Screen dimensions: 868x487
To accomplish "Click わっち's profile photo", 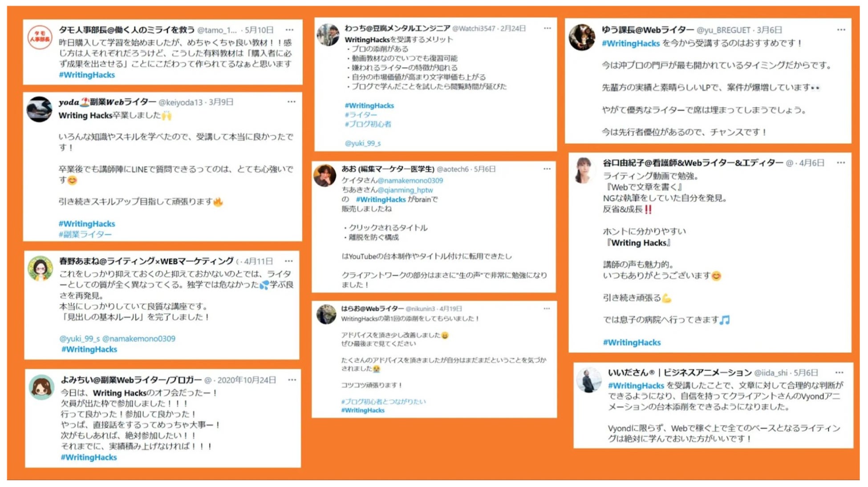I will coord(328,35).
